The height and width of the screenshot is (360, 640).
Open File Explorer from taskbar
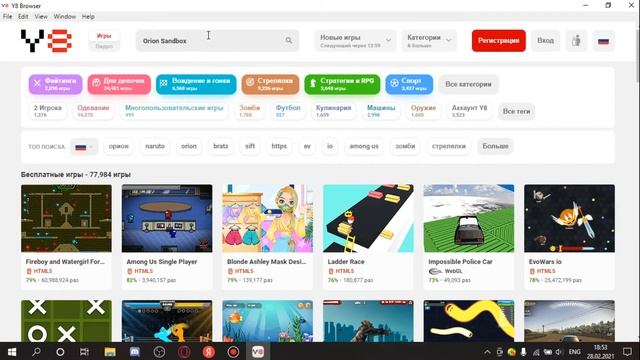point(110,351)
